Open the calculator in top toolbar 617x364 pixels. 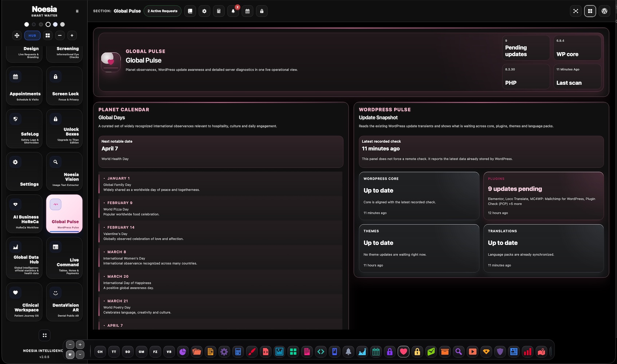[219, 11]
